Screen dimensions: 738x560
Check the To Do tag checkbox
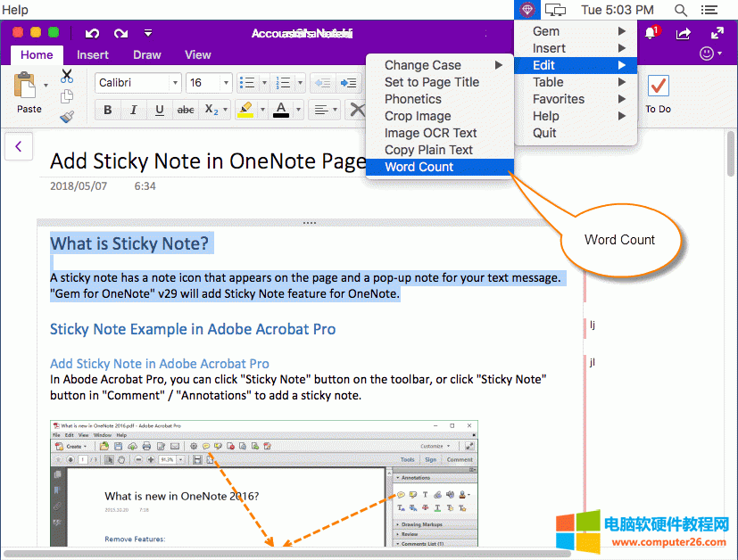click(x=659, y=86)
